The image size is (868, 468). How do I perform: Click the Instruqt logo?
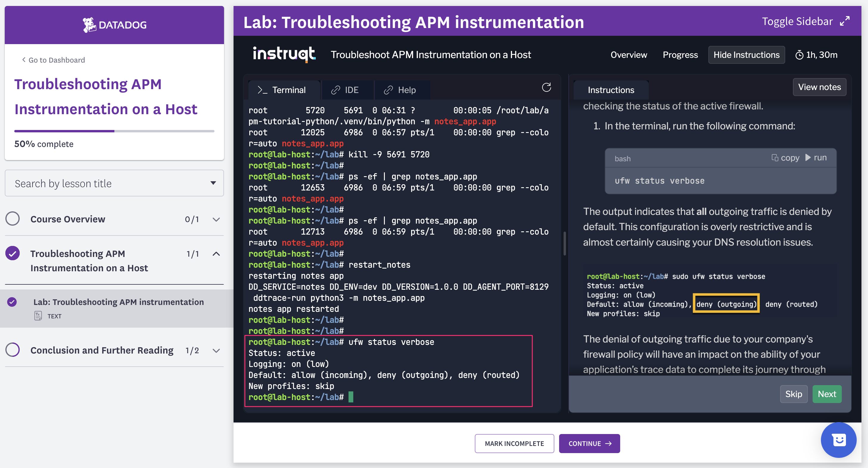(x=284, y=54)
